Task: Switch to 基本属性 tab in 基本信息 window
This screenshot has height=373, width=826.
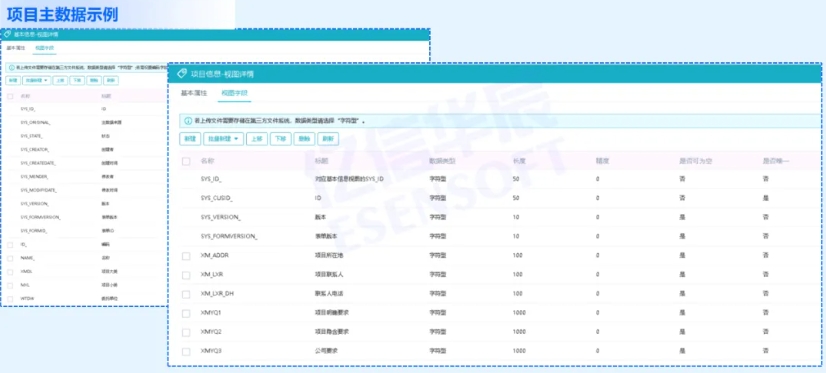Action: [x=16, y=48]
